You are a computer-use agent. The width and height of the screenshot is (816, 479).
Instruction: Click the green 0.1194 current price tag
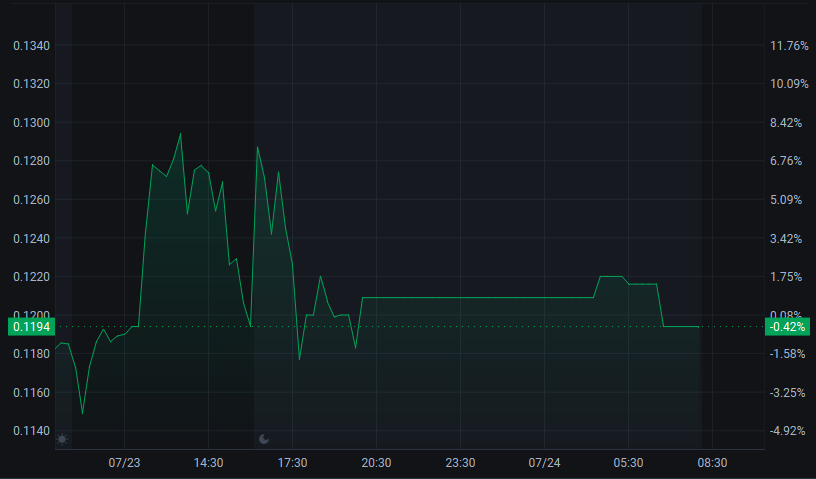(x=31, y=327)
